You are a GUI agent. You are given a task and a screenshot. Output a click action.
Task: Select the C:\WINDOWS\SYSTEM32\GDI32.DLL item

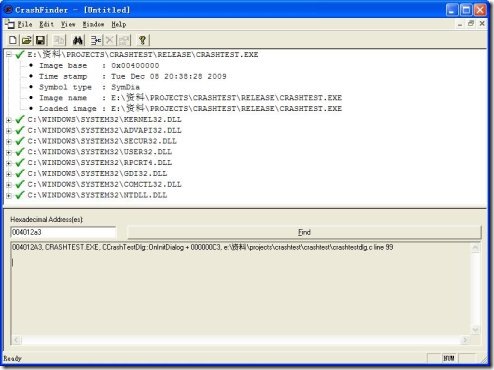click(97, 173)
